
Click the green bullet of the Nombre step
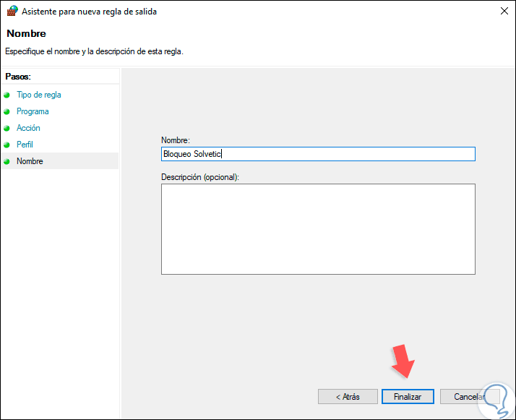7,161
